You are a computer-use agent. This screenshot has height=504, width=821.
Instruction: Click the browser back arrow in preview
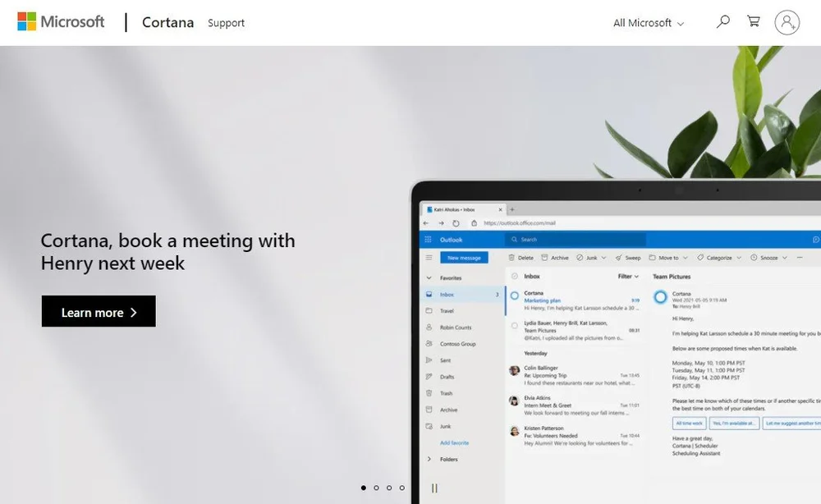(x=425, y=223)
